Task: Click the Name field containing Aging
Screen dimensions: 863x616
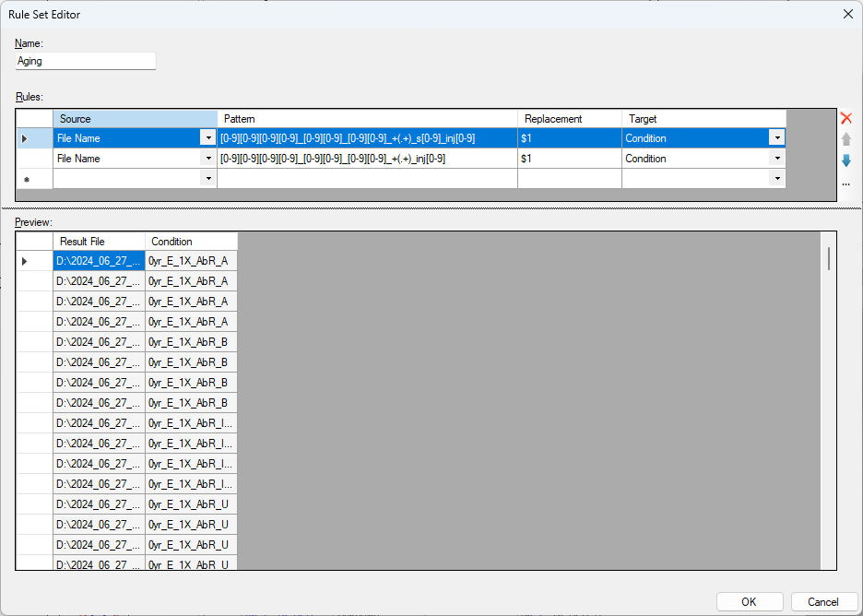Action: click(x=86, y=61)
